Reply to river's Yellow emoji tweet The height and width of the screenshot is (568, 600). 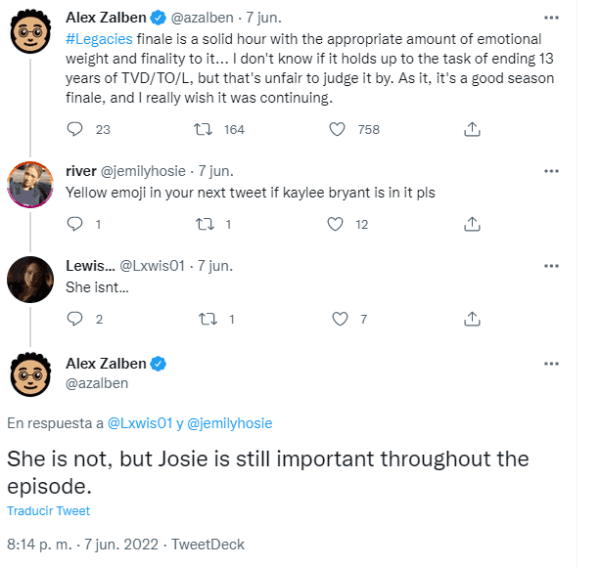74,225
